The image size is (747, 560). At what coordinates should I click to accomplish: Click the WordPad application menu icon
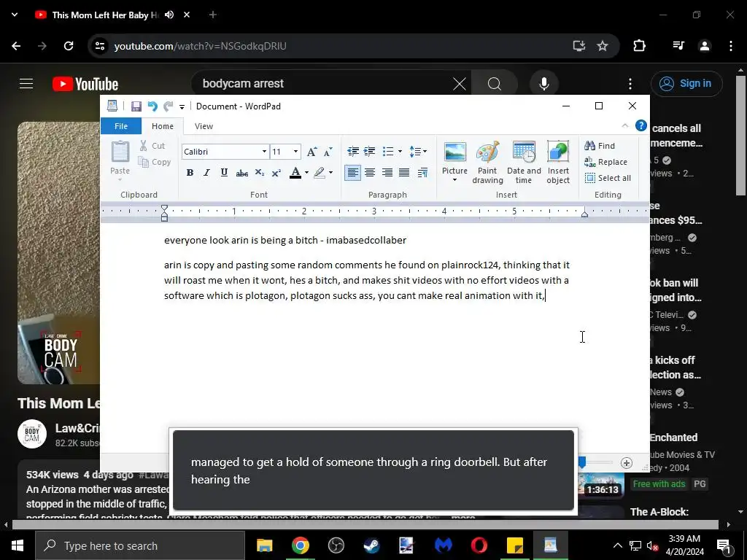click(112, 106)
